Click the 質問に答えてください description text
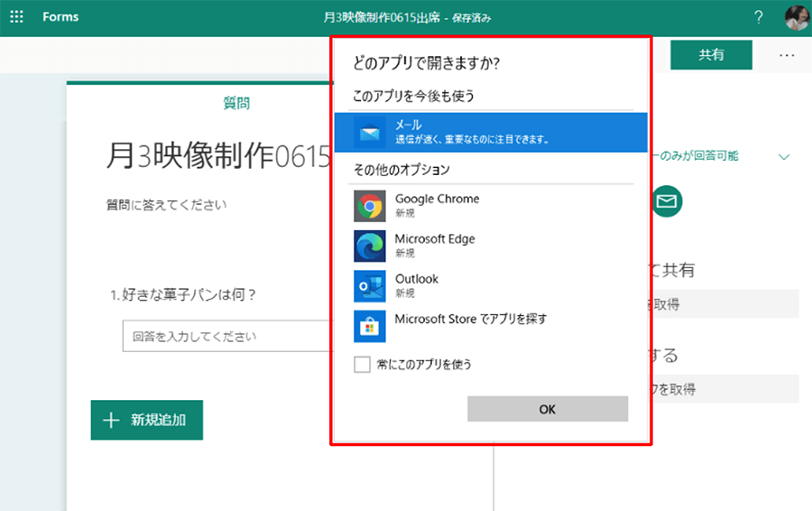This screenshot has height=511, width=812. [166, 205]
